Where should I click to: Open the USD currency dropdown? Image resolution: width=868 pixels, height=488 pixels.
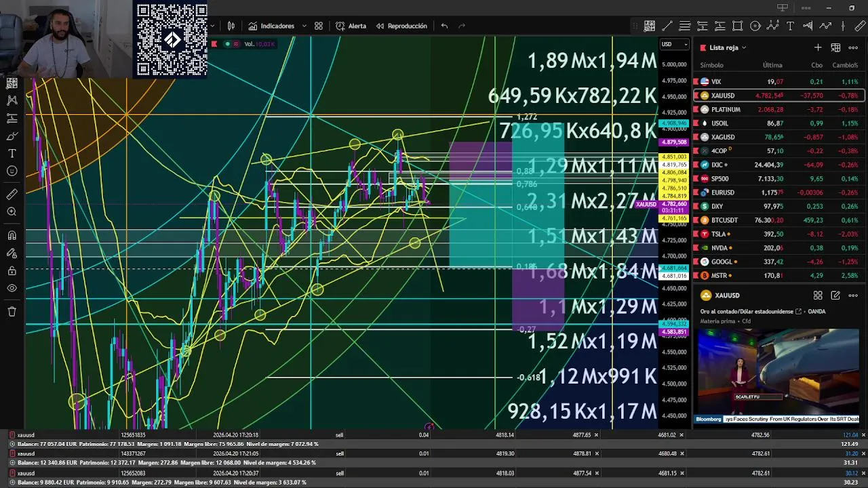point(674,44)
